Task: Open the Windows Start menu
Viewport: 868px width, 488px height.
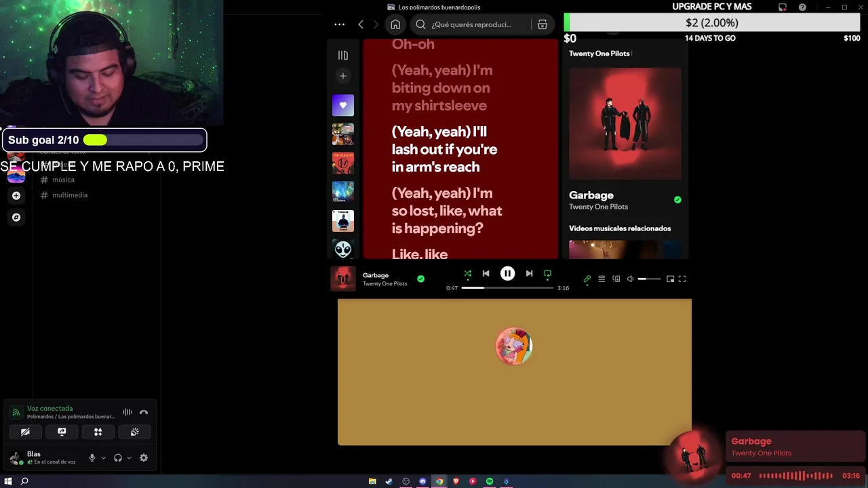Action: click(x=8, y=481)
